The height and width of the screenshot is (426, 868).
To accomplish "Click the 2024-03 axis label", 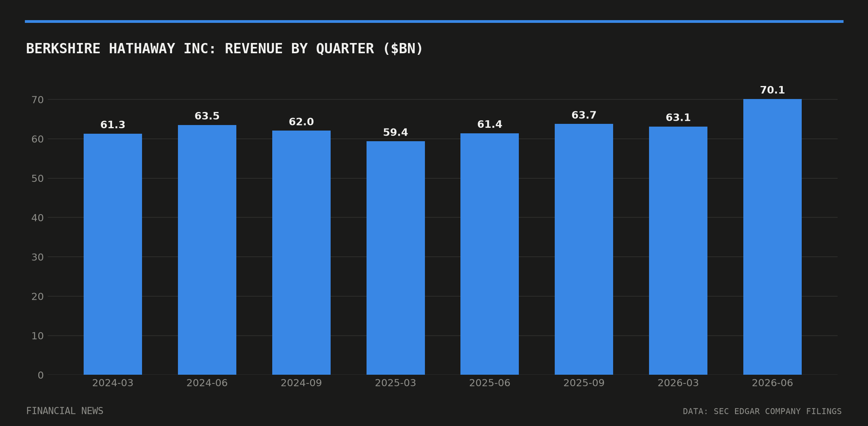I will point(113,383).
